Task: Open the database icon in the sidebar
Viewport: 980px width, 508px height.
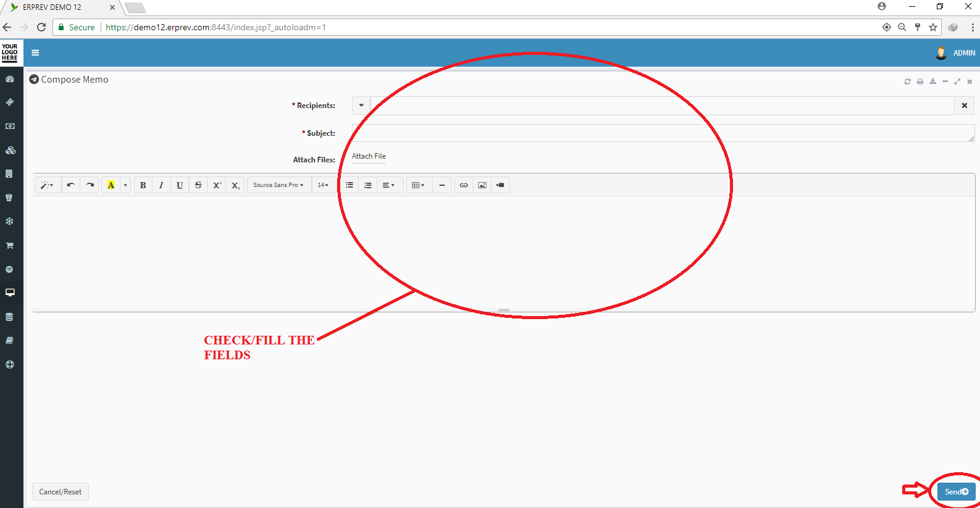Action: tap(9, 317)
